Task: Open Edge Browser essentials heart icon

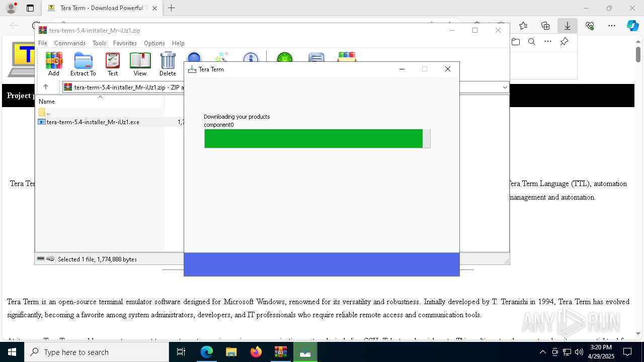Action: tap(590, 26)
